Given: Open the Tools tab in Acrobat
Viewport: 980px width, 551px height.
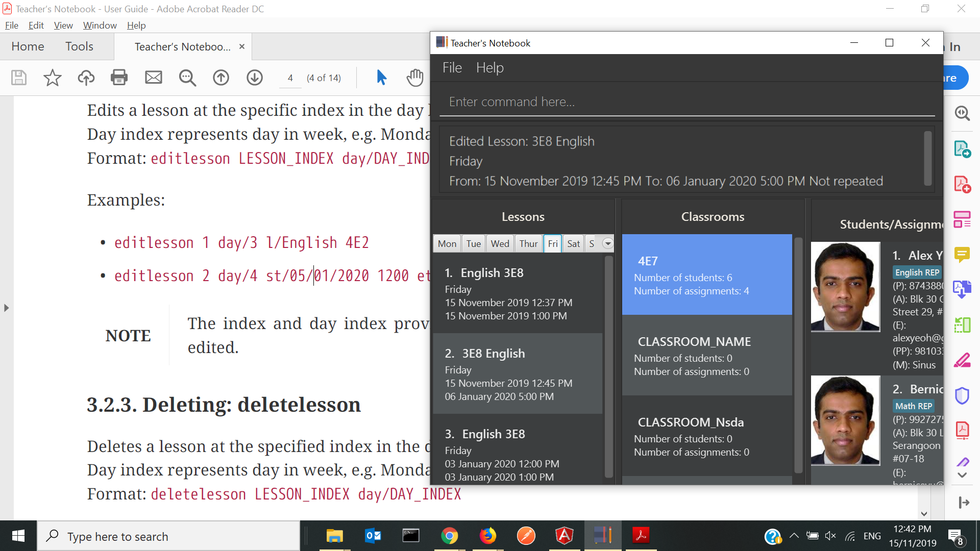Looking at the screenshot, I should (79, 46).
